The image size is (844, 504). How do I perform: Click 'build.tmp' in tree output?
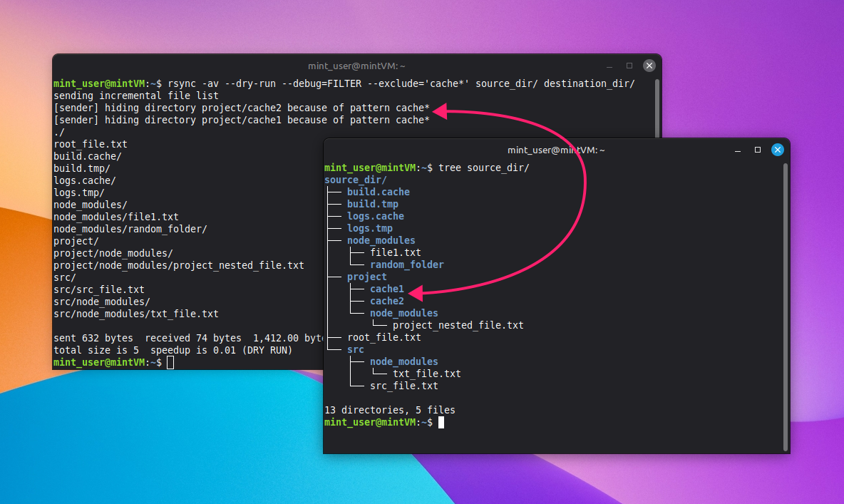tap(373, 204)
